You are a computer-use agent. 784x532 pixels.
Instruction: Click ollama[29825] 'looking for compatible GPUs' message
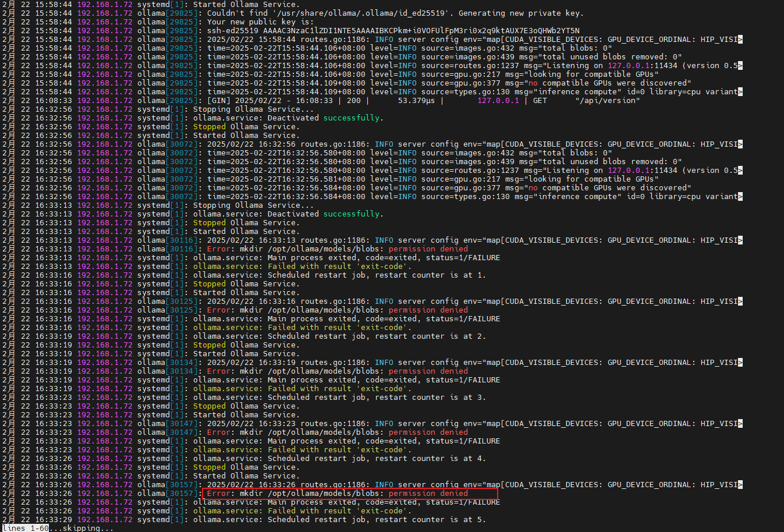591,74
